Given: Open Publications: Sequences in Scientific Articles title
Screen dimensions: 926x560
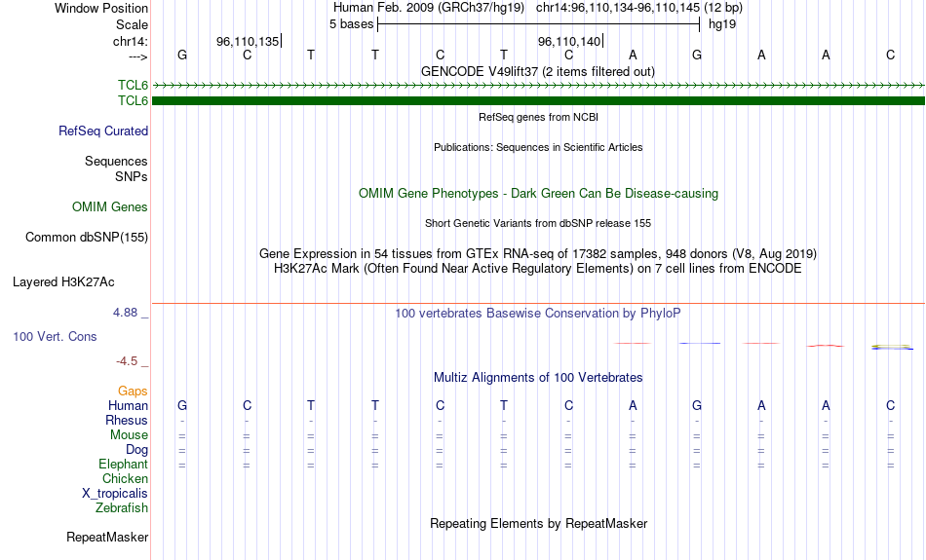Looking at the screenshot, I should (x=538, y=147).
